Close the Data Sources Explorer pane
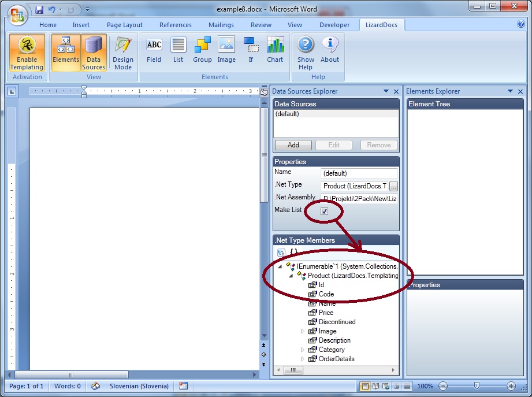Screen dimensions: 532x397 (396, 91)
